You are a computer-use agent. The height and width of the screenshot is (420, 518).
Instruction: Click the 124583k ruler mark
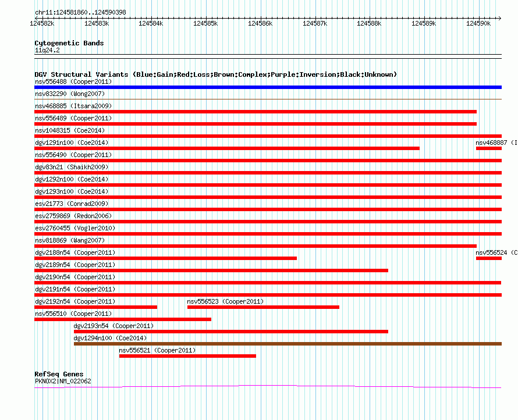[97, 23]
